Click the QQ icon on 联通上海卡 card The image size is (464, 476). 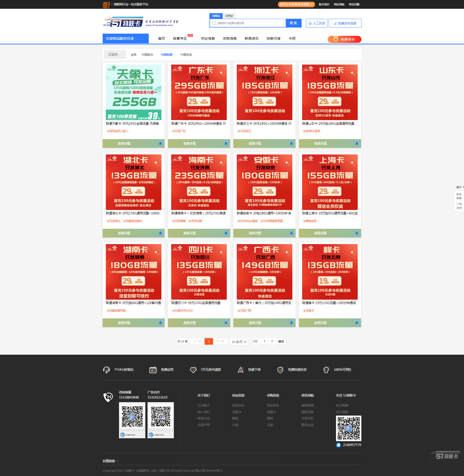click(357, 233)
